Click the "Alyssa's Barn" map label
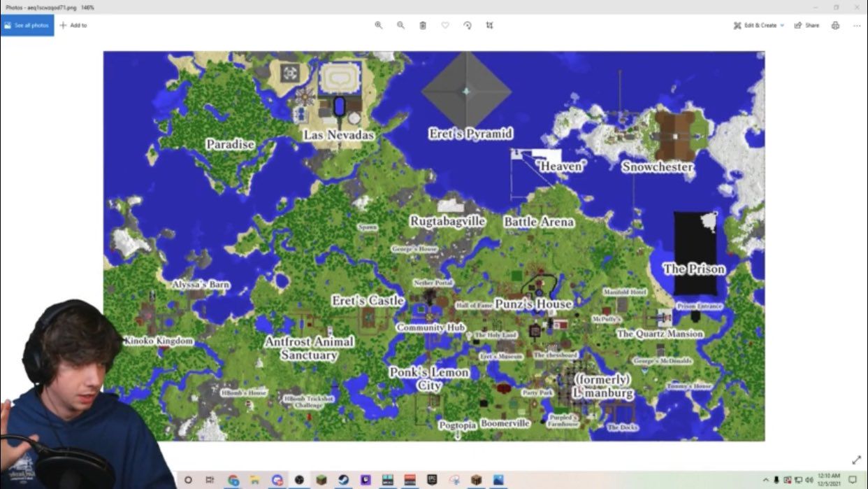Screen dimensions: 868x489 pos(201,285)
